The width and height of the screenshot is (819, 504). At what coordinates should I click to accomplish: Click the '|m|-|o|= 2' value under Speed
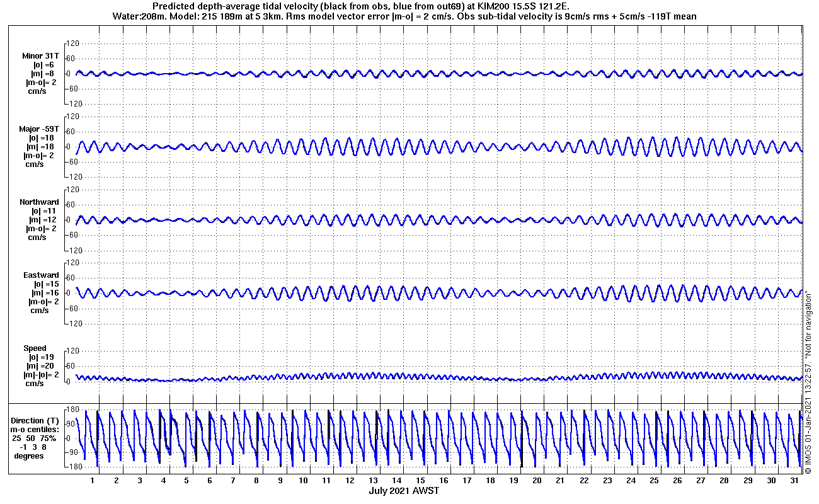point(42,375)
